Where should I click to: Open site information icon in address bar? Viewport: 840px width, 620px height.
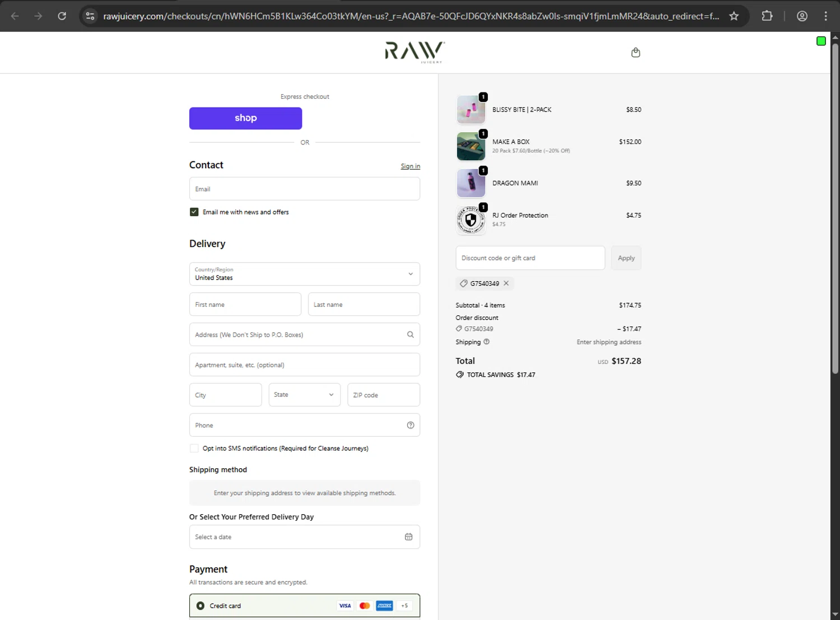pyautogui.click(x=90, y=16)
